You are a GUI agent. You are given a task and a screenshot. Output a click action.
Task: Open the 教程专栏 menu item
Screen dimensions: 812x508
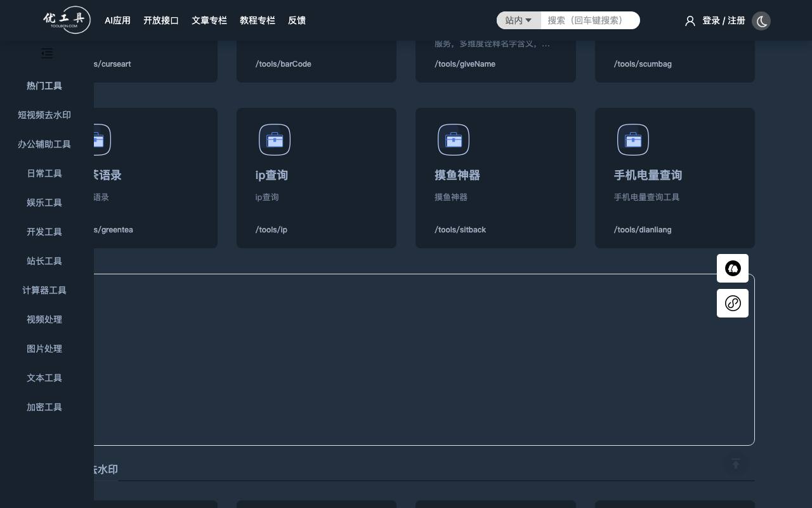258,20
